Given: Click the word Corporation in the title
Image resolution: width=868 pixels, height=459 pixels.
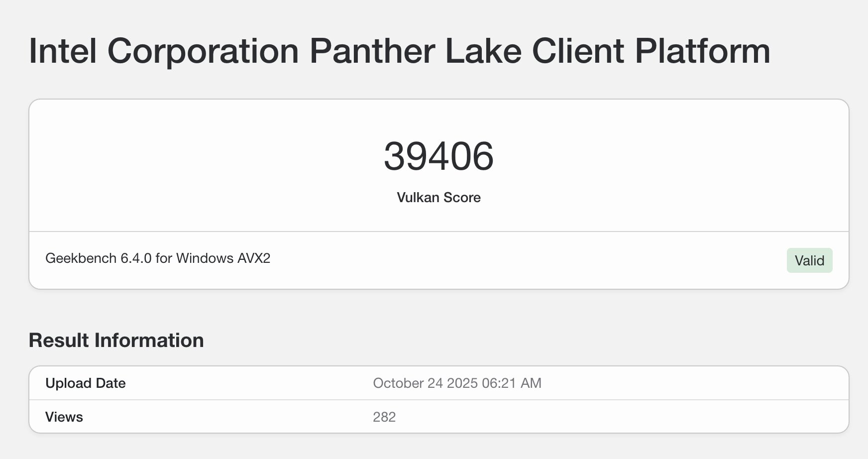Looking at the screenshot, I should click(203, 51).
